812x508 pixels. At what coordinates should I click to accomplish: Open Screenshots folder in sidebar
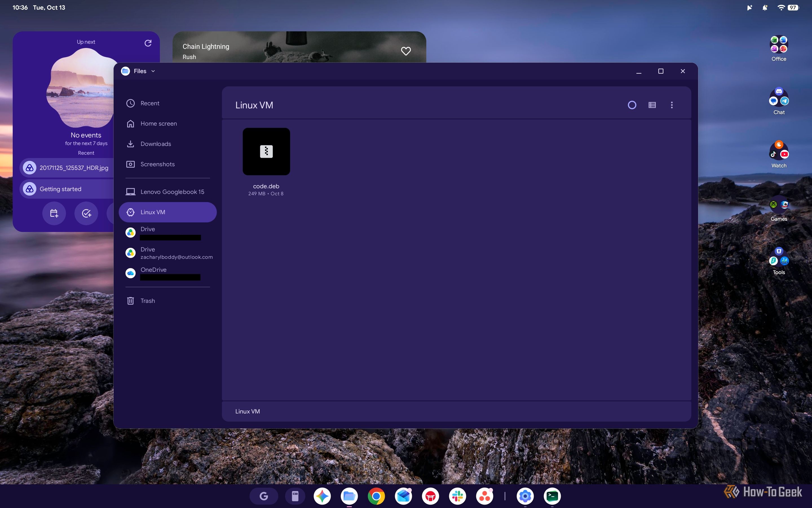point(167,164)
